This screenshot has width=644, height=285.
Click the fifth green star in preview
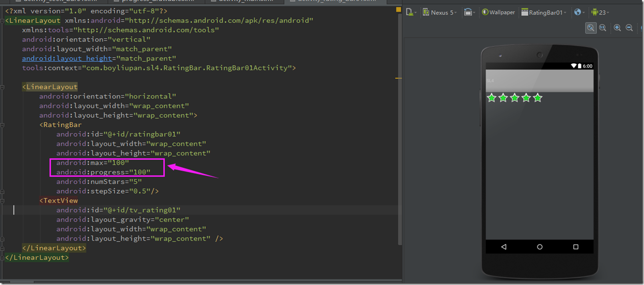[537, 98]
